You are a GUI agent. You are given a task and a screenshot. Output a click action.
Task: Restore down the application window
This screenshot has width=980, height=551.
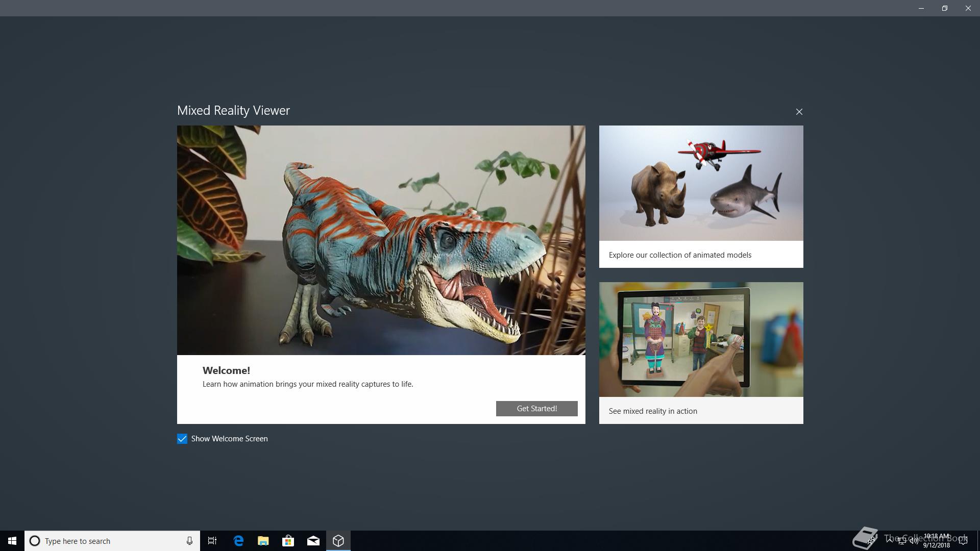[945, 8]
